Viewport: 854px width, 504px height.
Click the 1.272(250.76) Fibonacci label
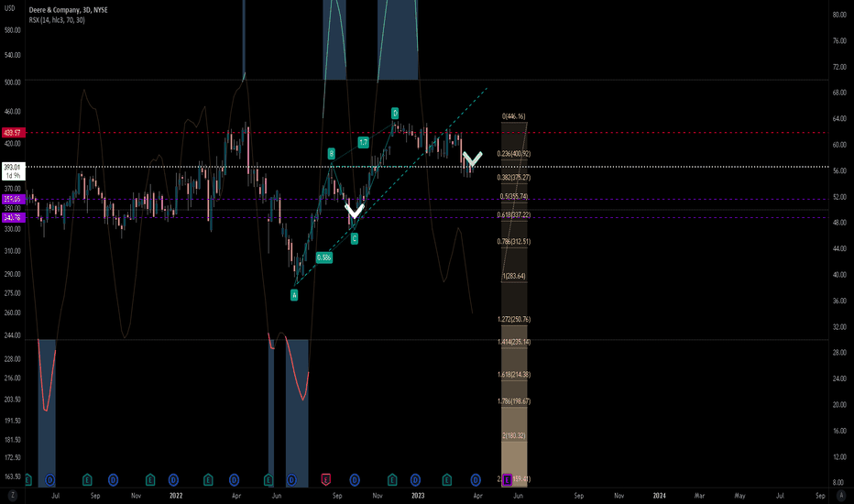[514, 319]
